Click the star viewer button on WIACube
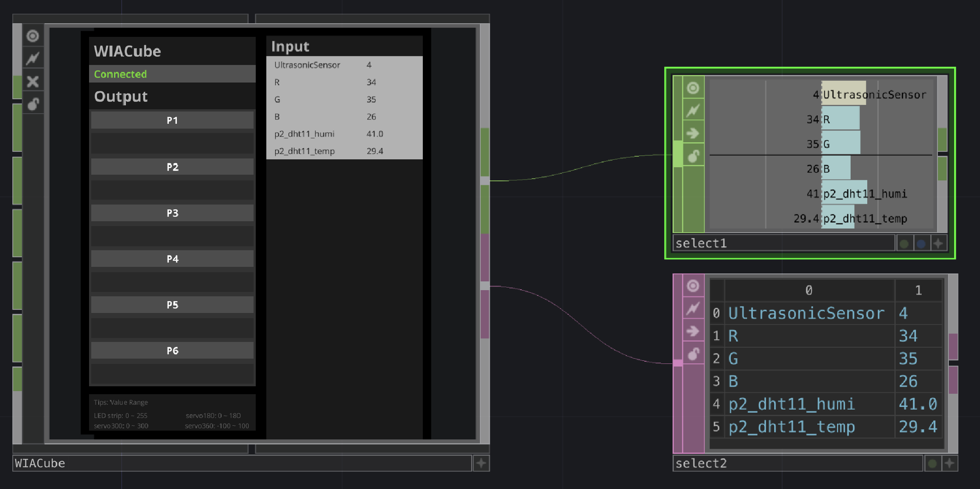Image resolution: width=980 pixels, height=489 pixels. [x=481, y=464]
